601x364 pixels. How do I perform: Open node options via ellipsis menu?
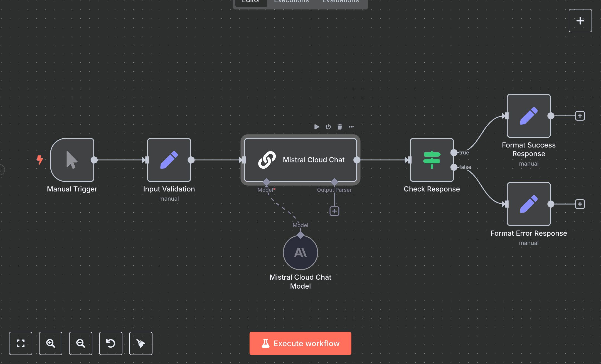pyautogui.click(x=351, y=127)
